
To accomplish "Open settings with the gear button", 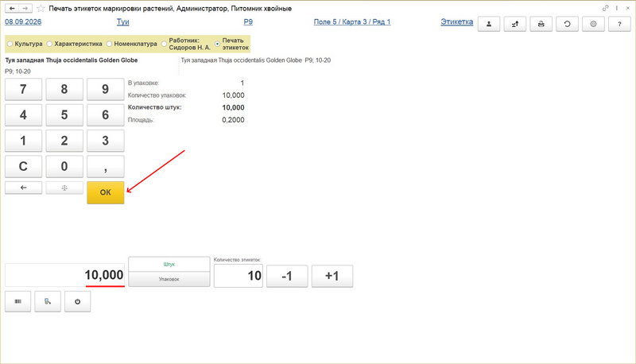I will [x=593, y=24].
